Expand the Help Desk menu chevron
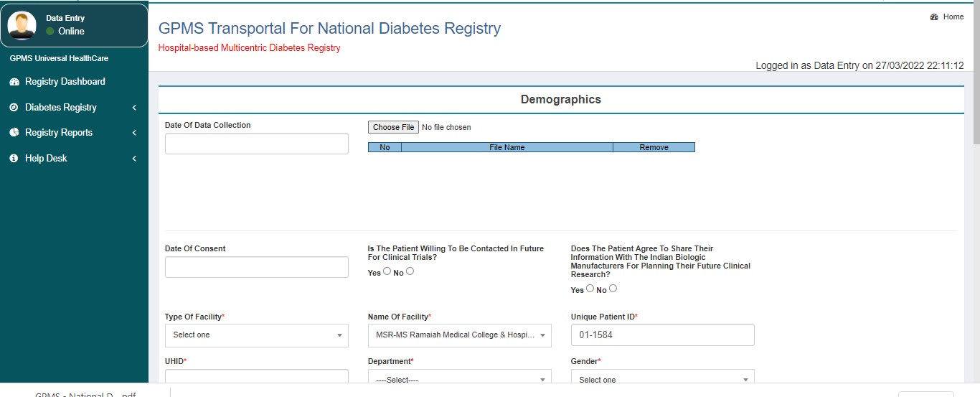The height and width of the screenshot is (397, 980). pos(134,159)
